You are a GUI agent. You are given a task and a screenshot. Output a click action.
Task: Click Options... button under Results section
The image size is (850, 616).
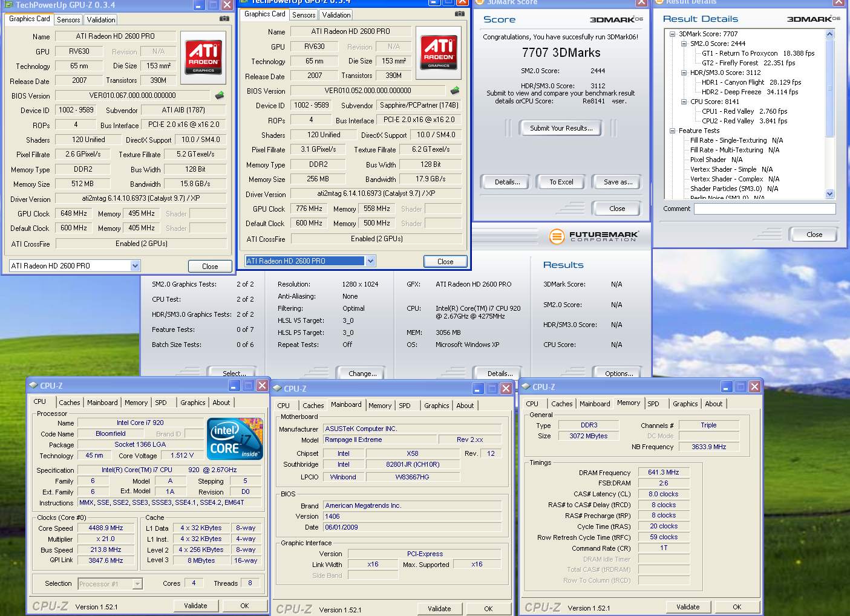coord(619,373)
